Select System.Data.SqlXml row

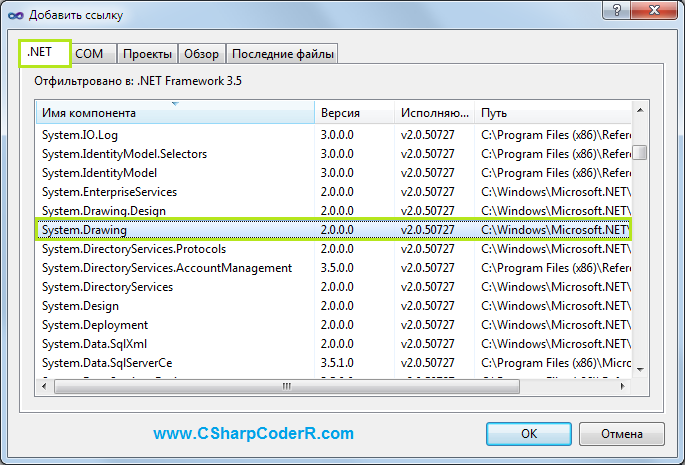point(334,344)
